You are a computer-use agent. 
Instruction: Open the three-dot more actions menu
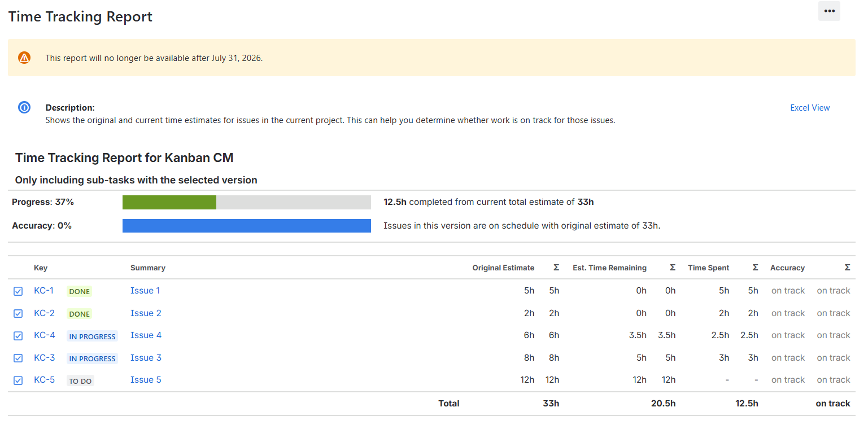[x=829, y=11]
